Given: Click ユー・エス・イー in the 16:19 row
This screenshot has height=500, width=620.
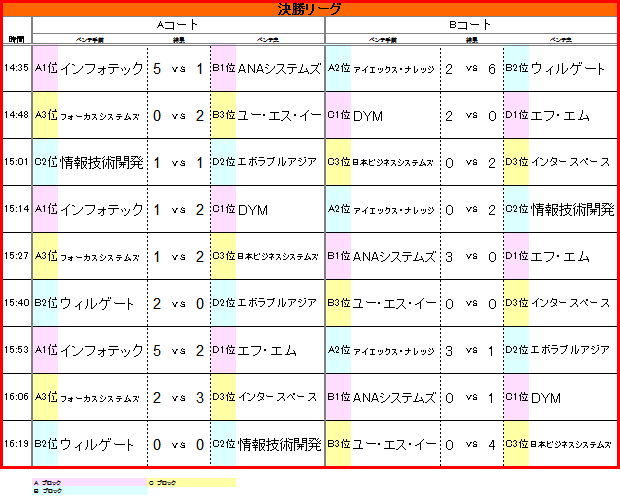Looking at the screenshot, I should [394, 445].
